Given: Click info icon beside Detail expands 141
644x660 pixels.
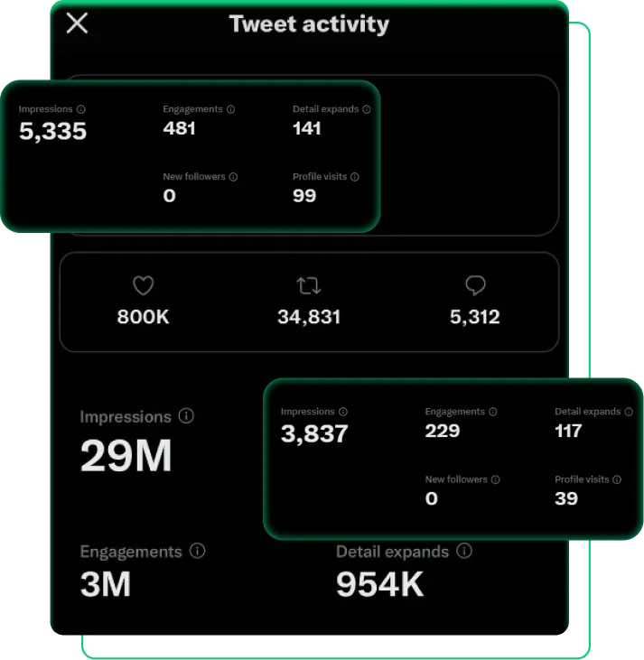Looking at the screenshot, I should (x=367, y=109).
